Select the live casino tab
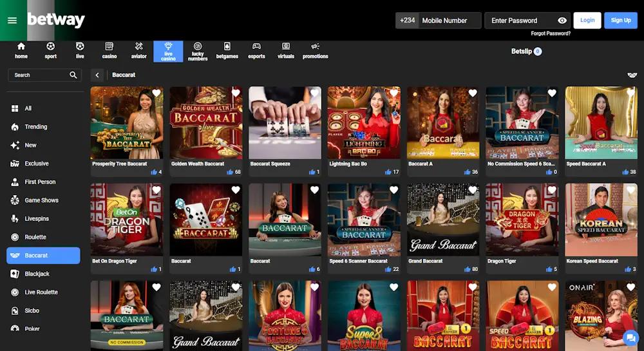This screenshot has width=644, height=351. tap(168, 52)
